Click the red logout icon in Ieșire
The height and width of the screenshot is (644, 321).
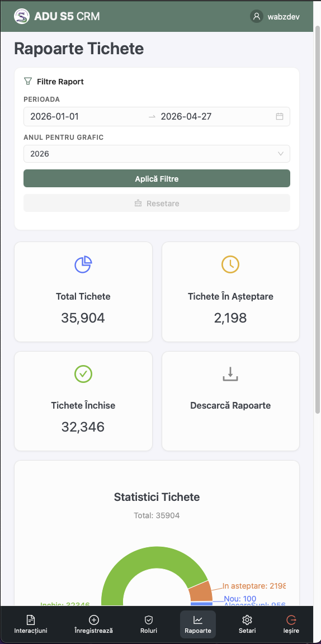tap(291, 620)
